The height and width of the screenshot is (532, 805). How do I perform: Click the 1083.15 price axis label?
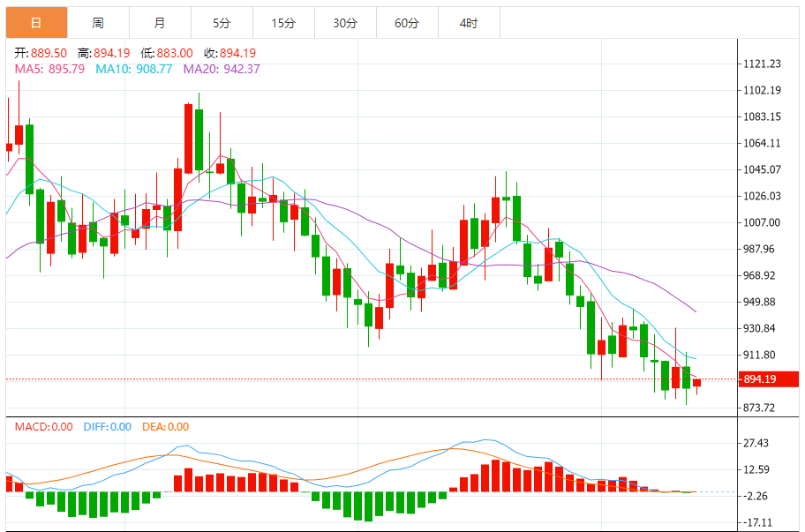point(762,117)
